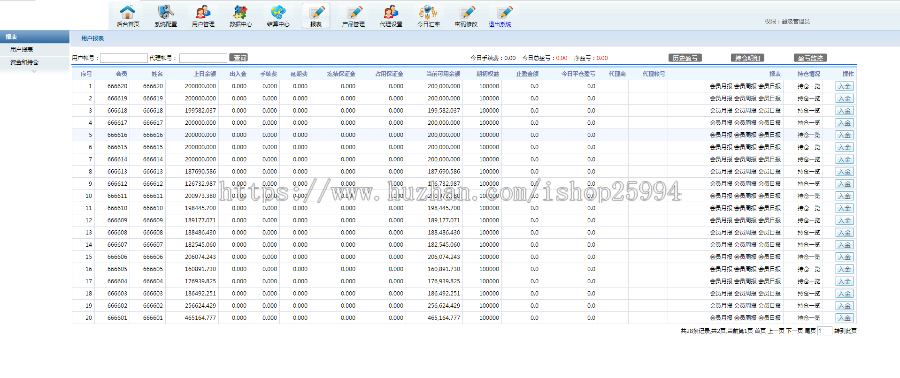Click the 查询 search button
Screen dimensions: 900x378
239,57
